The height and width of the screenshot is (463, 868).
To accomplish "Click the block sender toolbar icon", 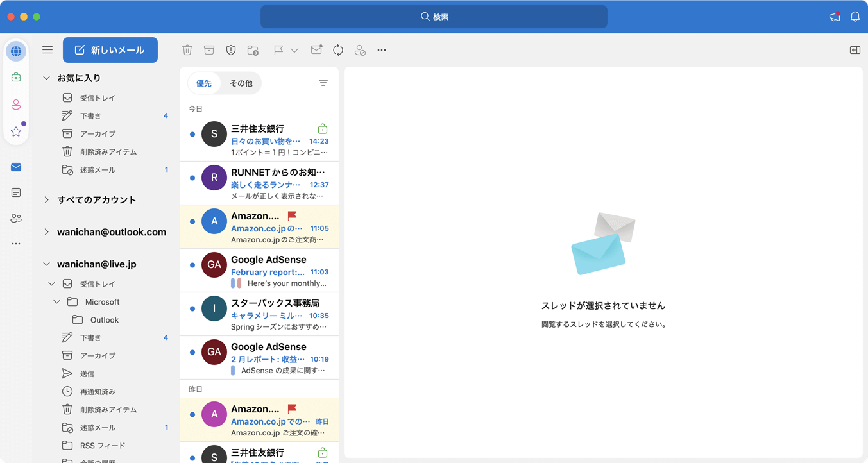I will point(360,50).
